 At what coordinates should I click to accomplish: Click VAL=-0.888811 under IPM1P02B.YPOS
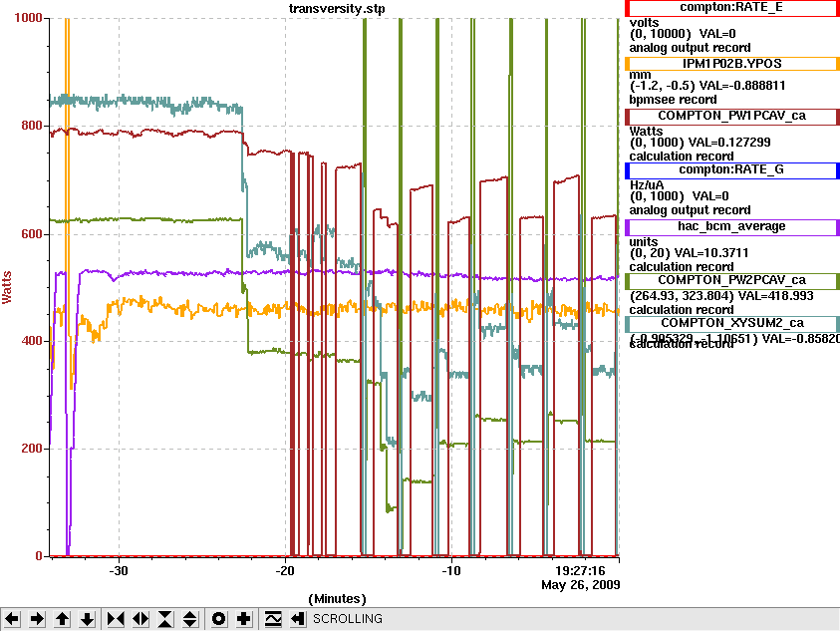[742, 86]
